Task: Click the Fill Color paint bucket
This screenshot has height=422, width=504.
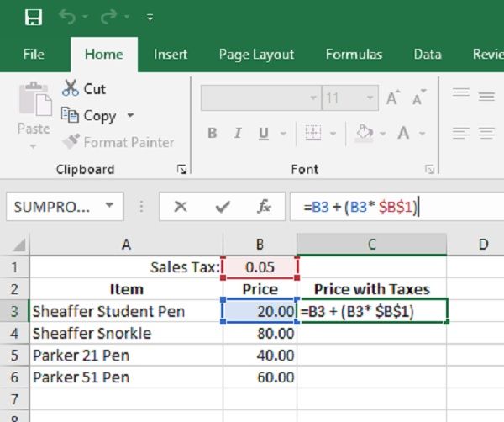Action: 365,133
